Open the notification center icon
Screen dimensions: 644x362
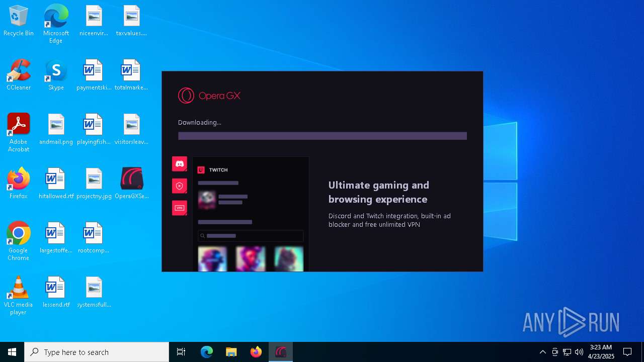pos(627,352)
